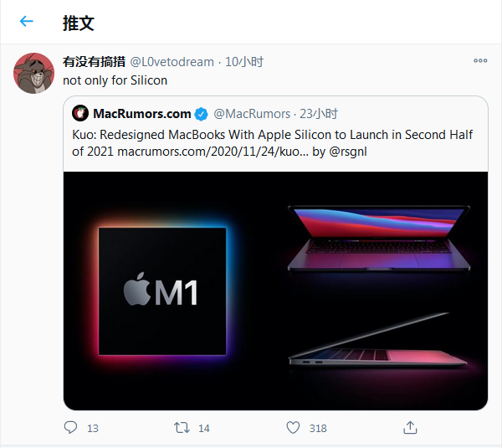
Task: Open the @L0vetodream handle link
Action: point(173,62)
